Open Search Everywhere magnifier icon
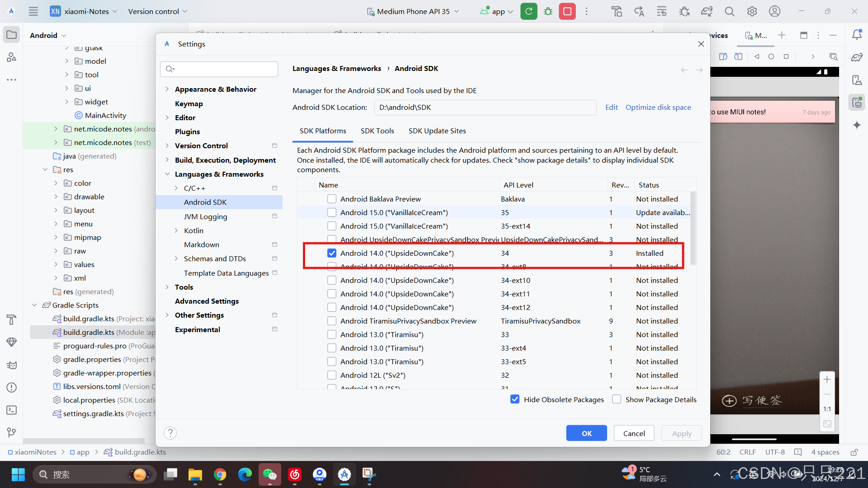 click(729, 11)
